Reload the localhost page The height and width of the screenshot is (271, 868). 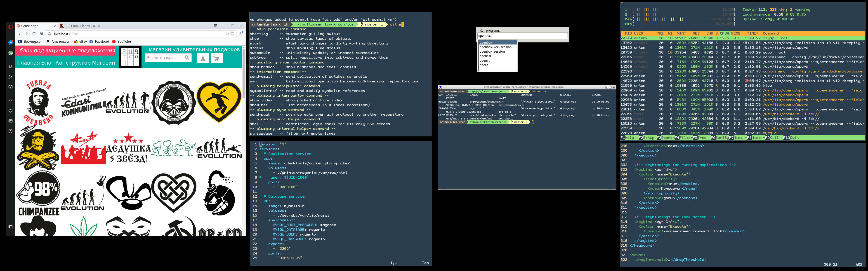pyautogui.click(x=34, y=34)
